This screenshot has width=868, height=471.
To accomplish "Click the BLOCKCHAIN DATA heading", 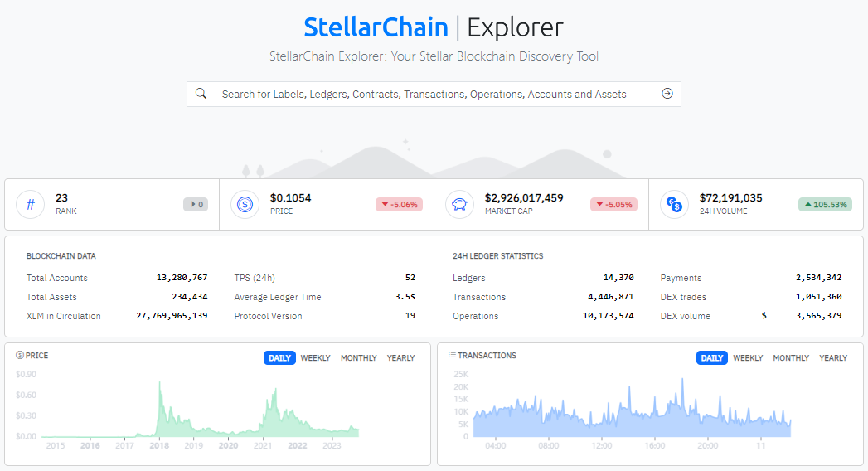I will coord(61,256).
